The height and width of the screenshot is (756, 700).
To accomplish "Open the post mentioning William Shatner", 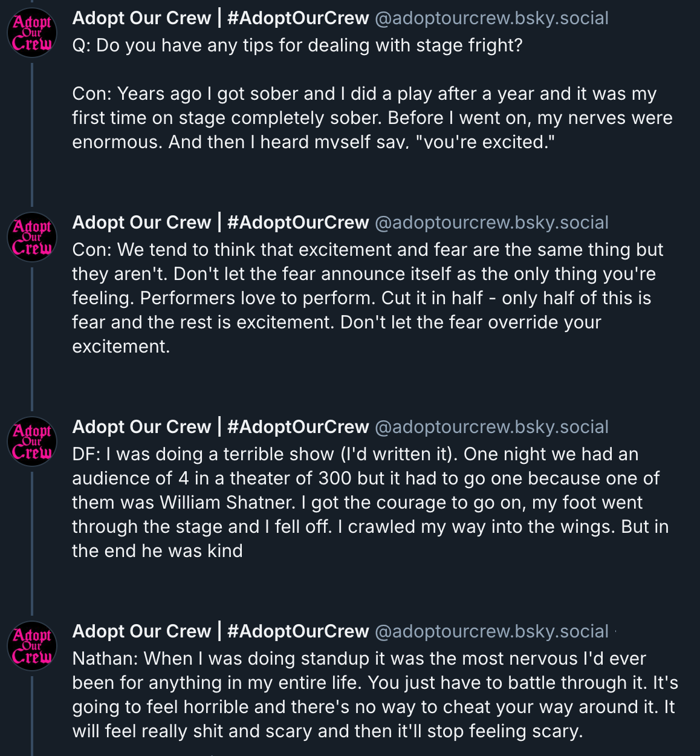I will (363, 502).
